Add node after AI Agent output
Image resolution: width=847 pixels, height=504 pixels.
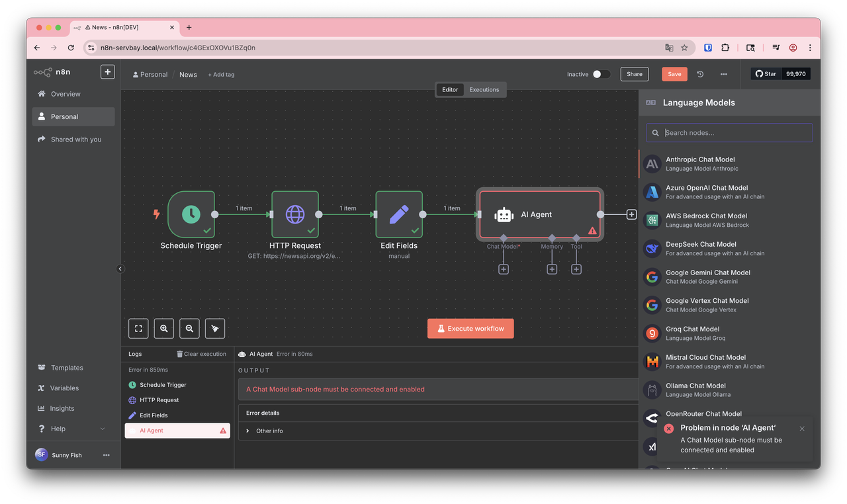[631, 214]
